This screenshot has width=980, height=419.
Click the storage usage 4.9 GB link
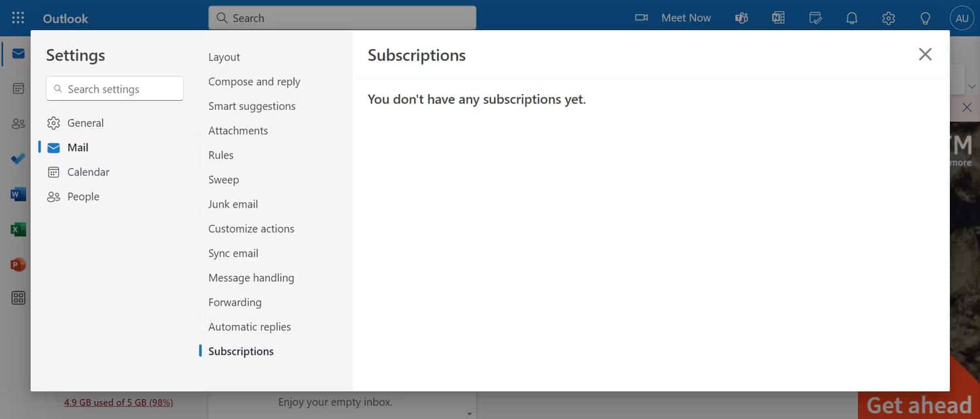(118, 402)
